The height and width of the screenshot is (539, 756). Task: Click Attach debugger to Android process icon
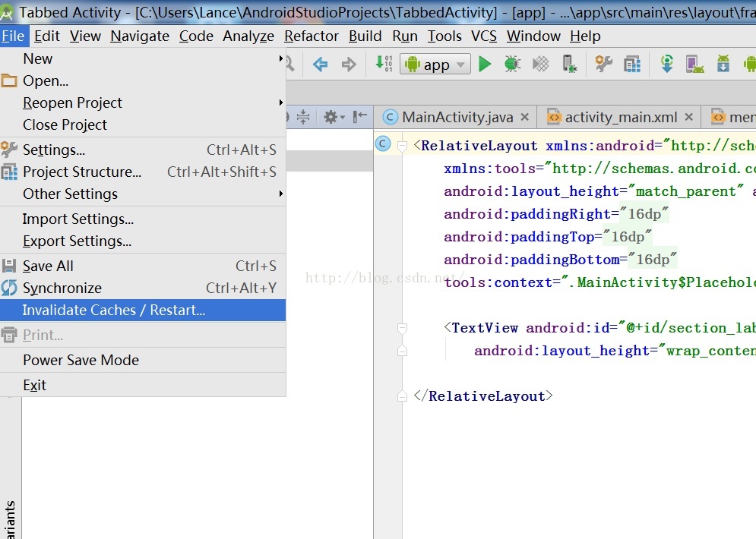pyautogui.click(x=569, y=64)
